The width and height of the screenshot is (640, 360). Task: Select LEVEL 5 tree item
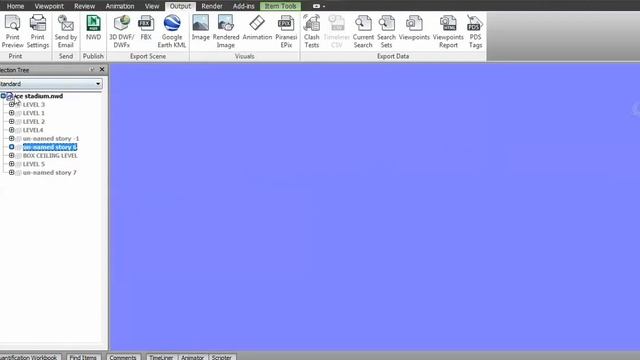click(x=34, y=164)
